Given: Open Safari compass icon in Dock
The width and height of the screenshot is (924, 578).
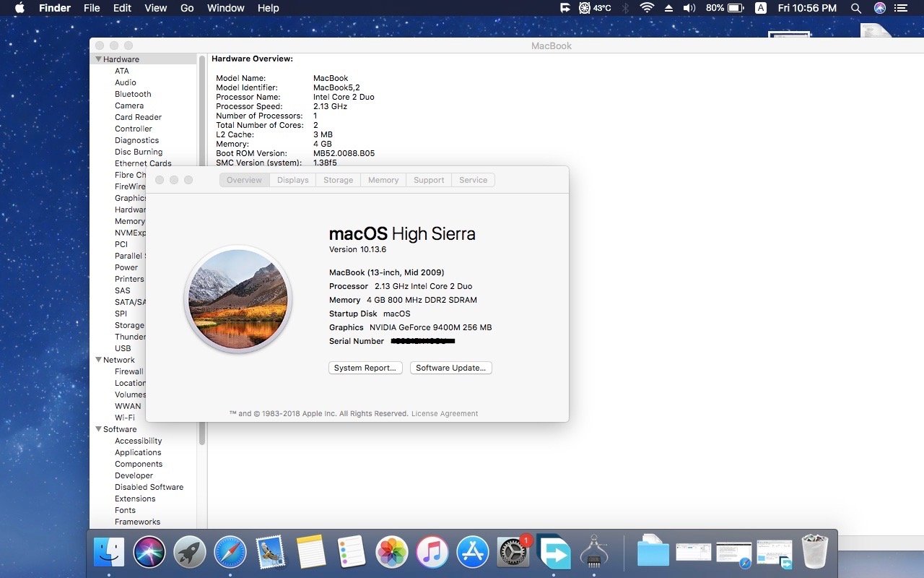Looking at the screenshot, I should click(230, 553).
